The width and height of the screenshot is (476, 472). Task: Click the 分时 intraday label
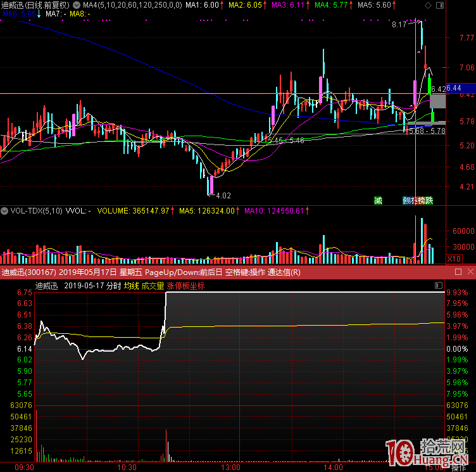coord(113,286)
